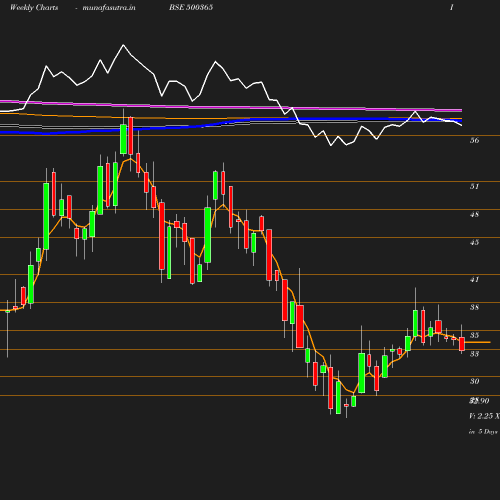Click the price axis label 30

[x=474, y=381]
